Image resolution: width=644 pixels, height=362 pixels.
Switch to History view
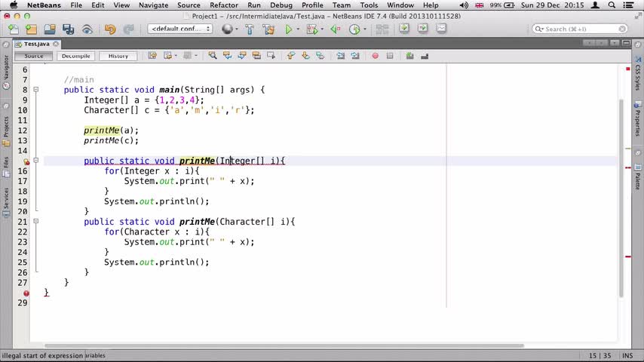pyautogui.click(x=118, y=56)
